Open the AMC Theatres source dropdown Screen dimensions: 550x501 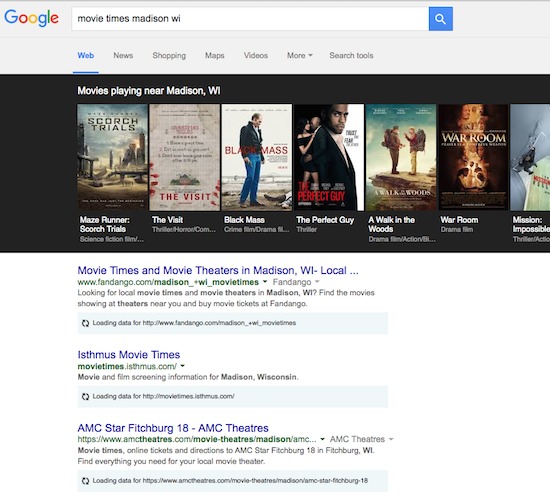pos(361,439)
